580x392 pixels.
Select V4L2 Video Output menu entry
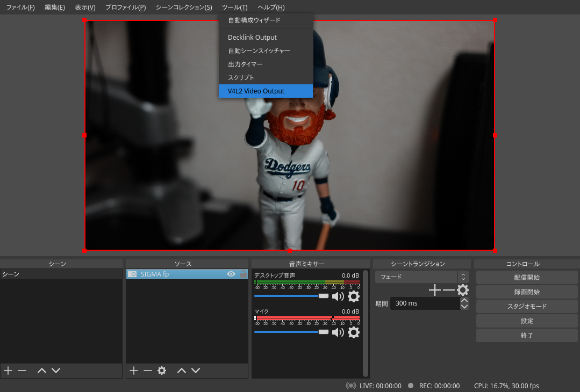pos(266,91)
